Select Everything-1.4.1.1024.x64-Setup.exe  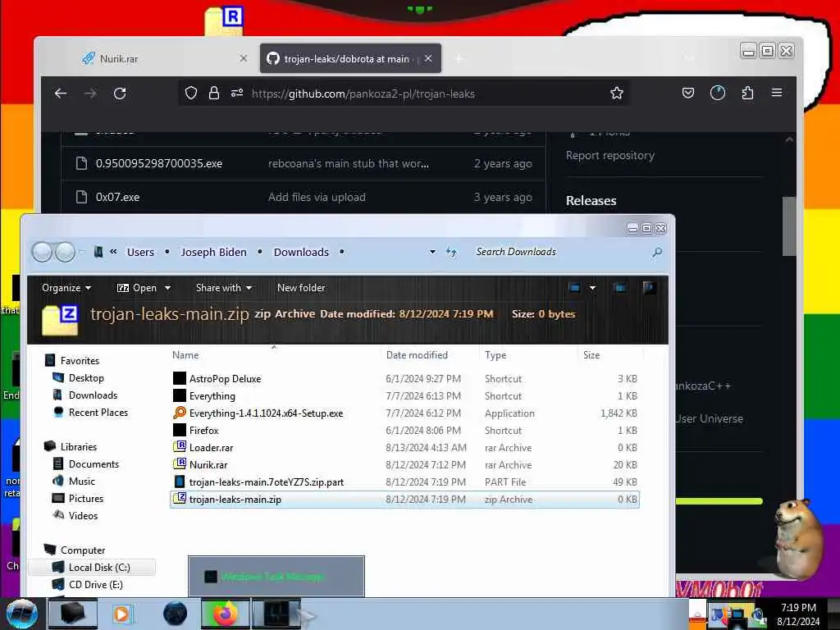coord(404,413)
